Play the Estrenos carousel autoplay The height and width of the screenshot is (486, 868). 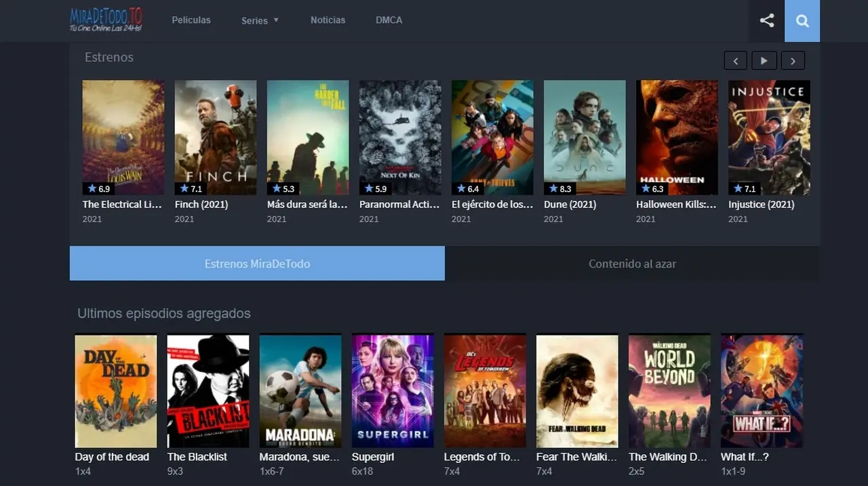click(764, 60)
